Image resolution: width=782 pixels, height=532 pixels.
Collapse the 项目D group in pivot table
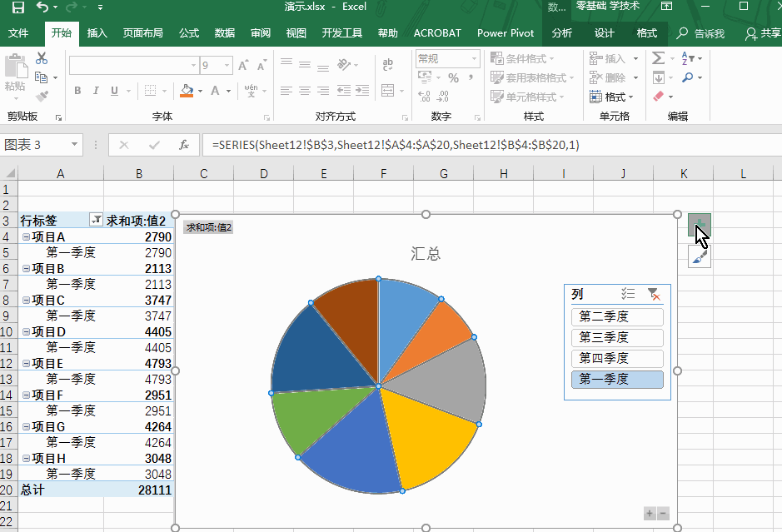tap(26, 331)
